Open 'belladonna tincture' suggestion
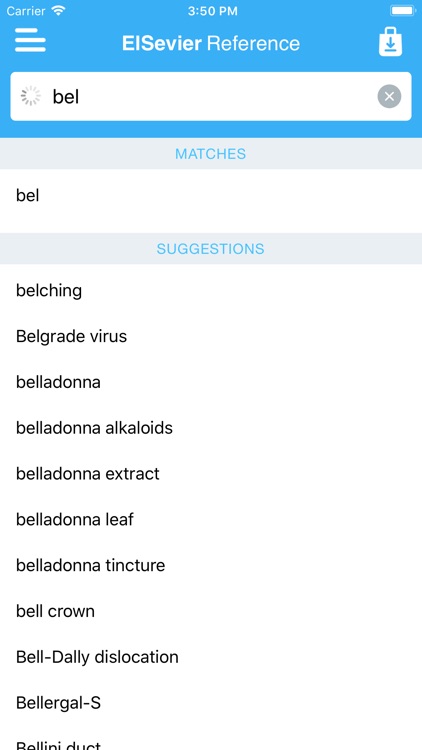Image resolution: width=422 pixels, height=750 pixels. pyautogui.click(x=211, y=566)
